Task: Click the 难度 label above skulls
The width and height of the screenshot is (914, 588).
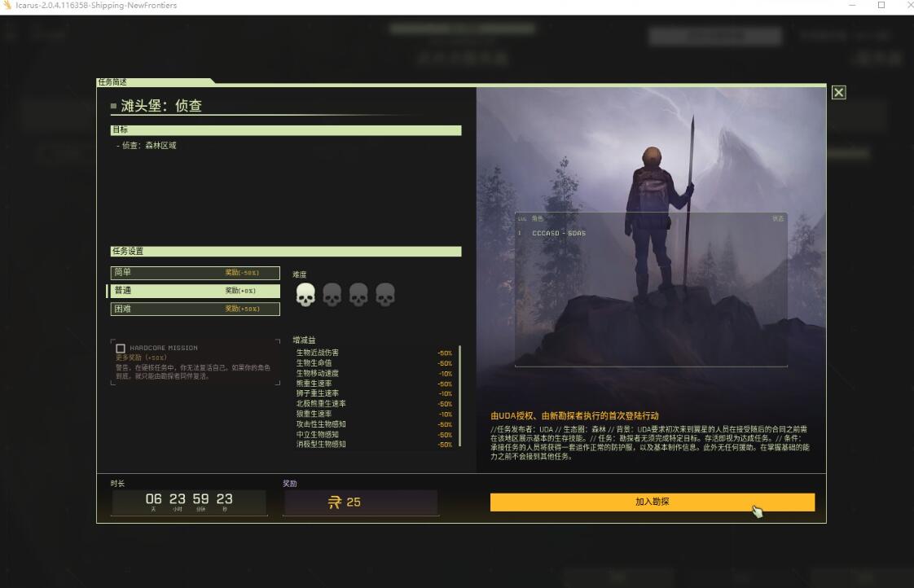Action: [x=300, y=274]
